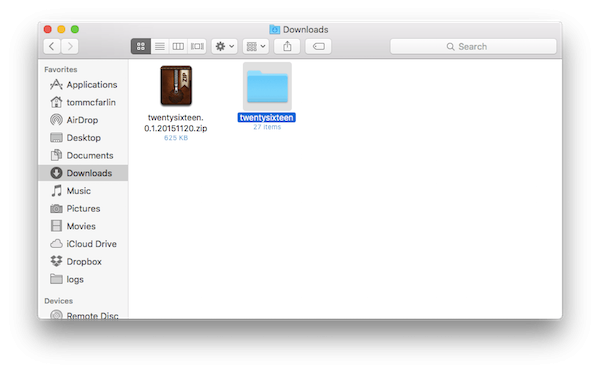The image size is (600, 373).
Task: Select the twentysixteen zip archive icon
Action: click(176, 86)
